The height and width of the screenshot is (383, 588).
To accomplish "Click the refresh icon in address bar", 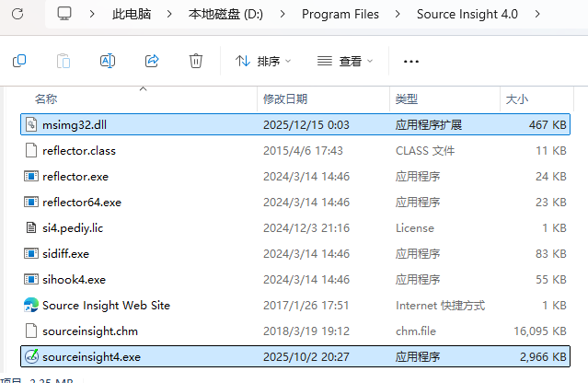I will [17, 14].
